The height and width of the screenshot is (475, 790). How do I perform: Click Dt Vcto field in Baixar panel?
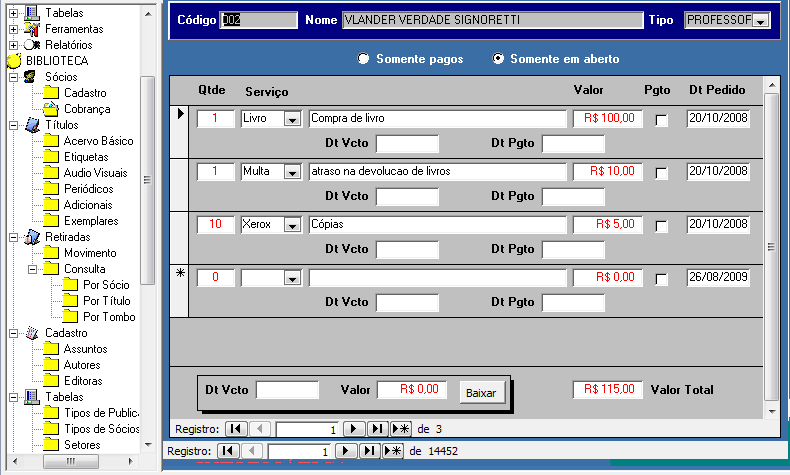point(287,390)
